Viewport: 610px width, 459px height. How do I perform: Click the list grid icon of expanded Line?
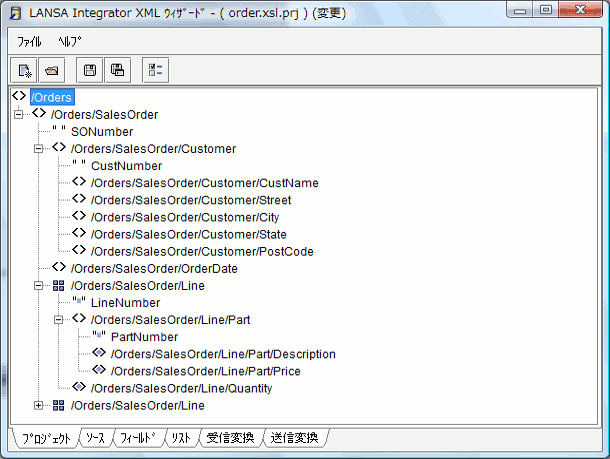pos(59,286)
